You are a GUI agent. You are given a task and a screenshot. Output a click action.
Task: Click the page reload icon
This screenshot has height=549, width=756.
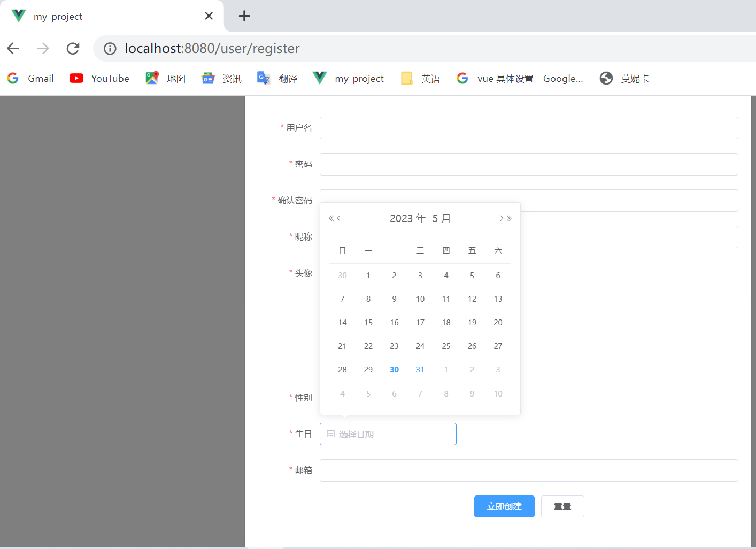click(x=73, y=48)
